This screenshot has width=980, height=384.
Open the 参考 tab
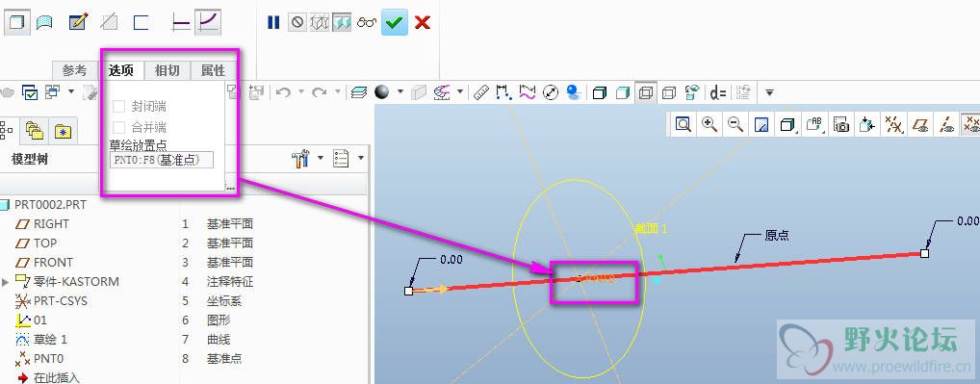coord(74,70)
